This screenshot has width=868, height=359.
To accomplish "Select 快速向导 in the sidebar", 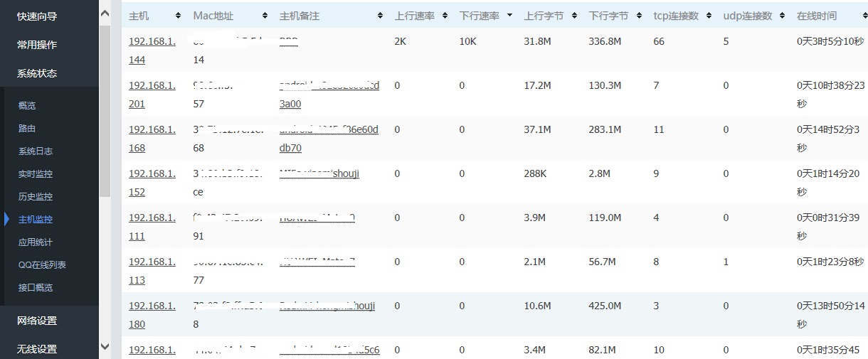I will (x=37, y=16).
